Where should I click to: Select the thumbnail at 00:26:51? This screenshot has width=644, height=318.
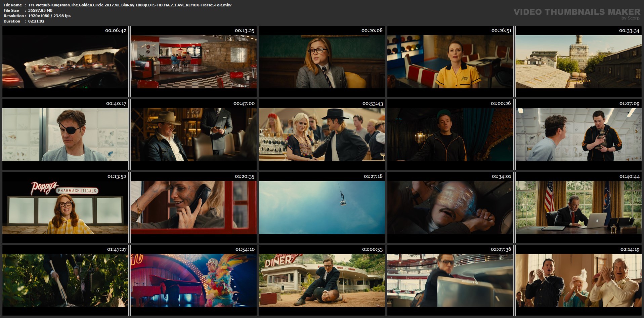(x=450, y=62)
